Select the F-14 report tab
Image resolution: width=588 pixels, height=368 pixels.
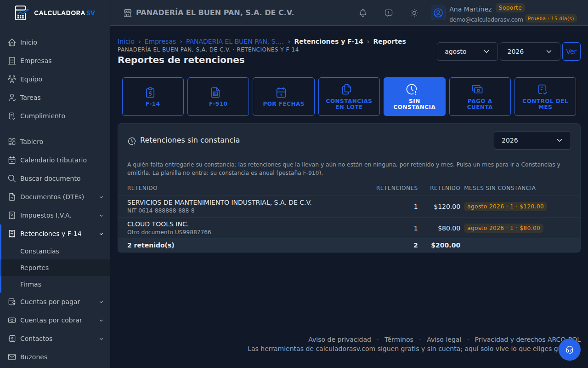coord(153,97)
